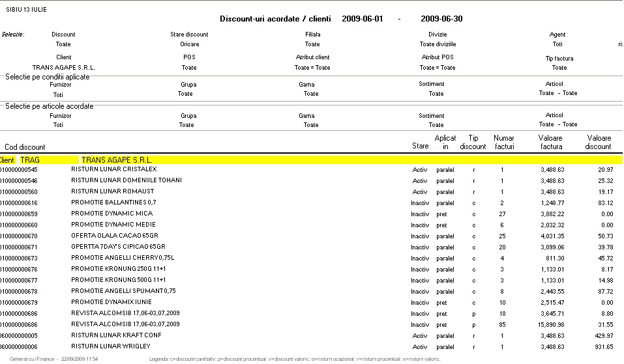Select row 'OFERTA OLALA CACAO 65GR'

pyautogui.click(x=311, y=236)
